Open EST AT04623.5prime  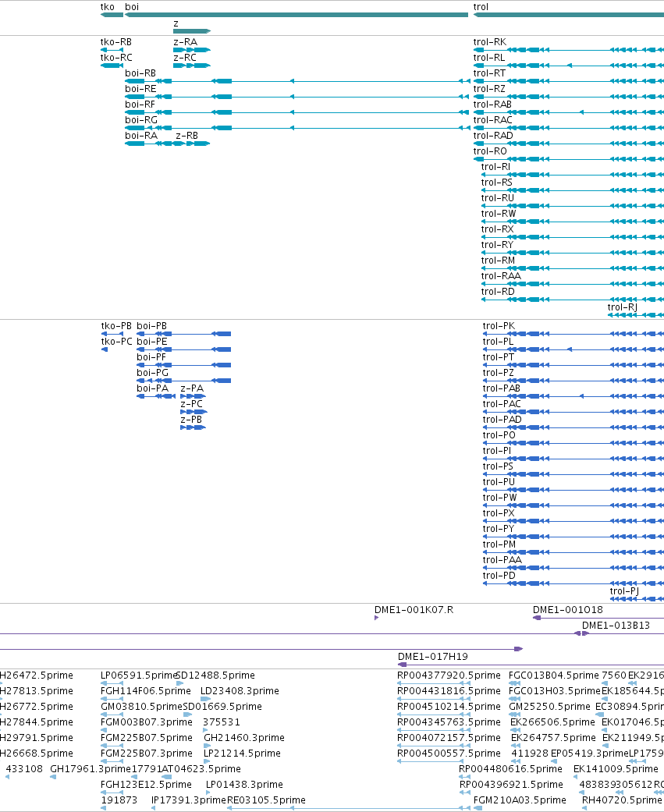(x=201, y=768)
